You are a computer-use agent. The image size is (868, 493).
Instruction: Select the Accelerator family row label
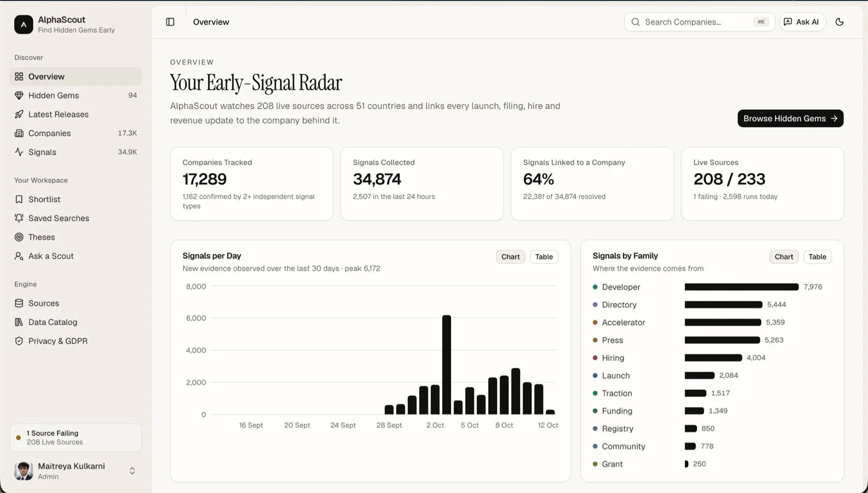[x=623, y=323]
